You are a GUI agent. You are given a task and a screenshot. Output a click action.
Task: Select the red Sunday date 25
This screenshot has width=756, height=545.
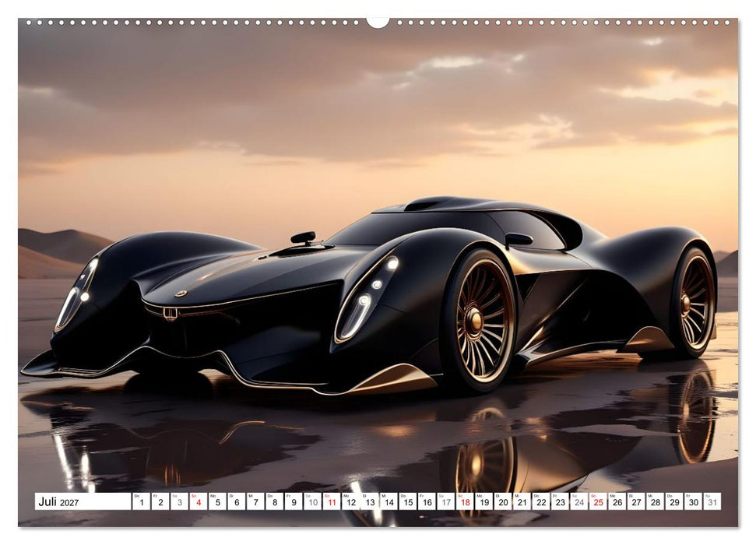pyautogui.click(x=599, y=501)
